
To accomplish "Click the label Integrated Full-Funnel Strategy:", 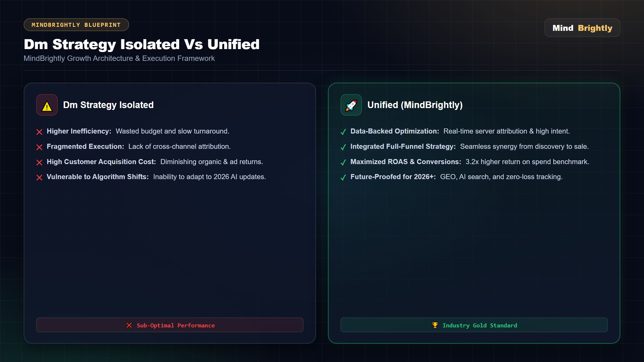I will tap(403, 146).
